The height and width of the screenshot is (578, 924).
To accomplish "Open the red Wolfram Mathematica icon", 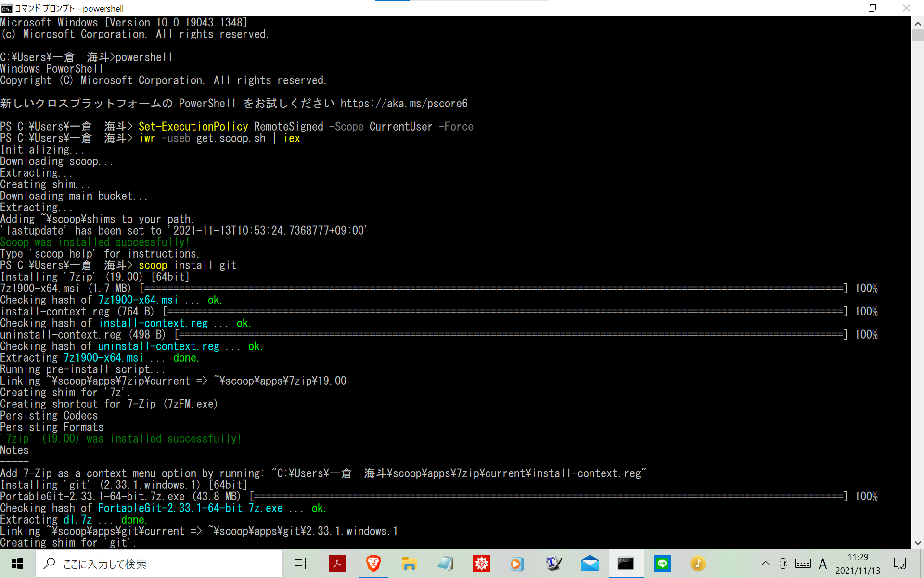I will pyautogui.click(x=481, y=564).
